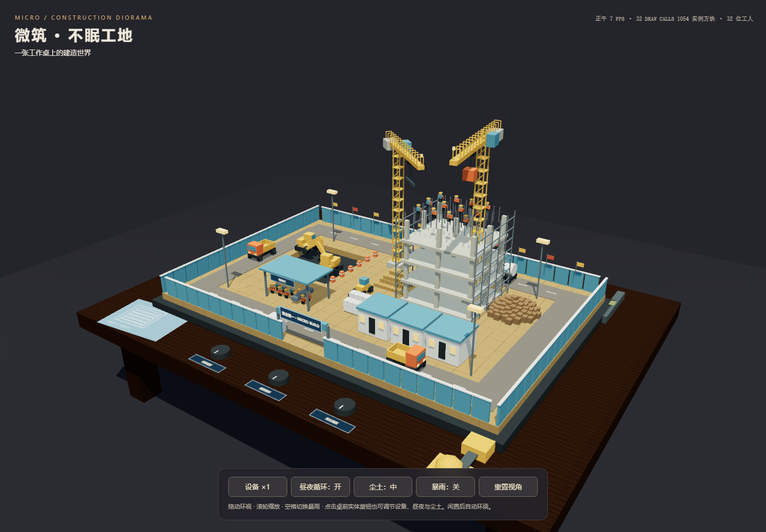Viewport: 766px width, 532px height.
Task: Click the 微筑 · 不眠工地 title
Action: [x=73, y=36]
